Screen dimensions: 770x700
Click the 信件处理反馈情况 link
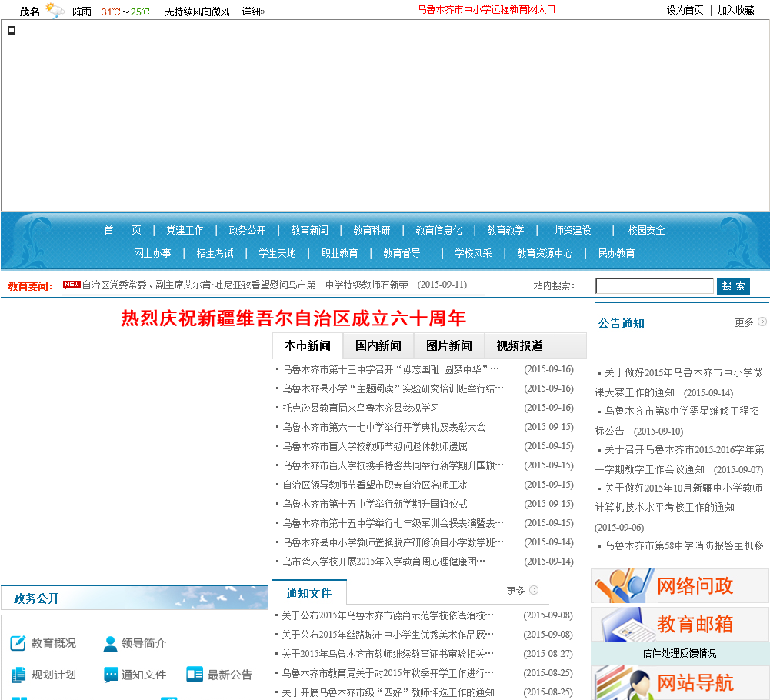(x=680, y=653)
